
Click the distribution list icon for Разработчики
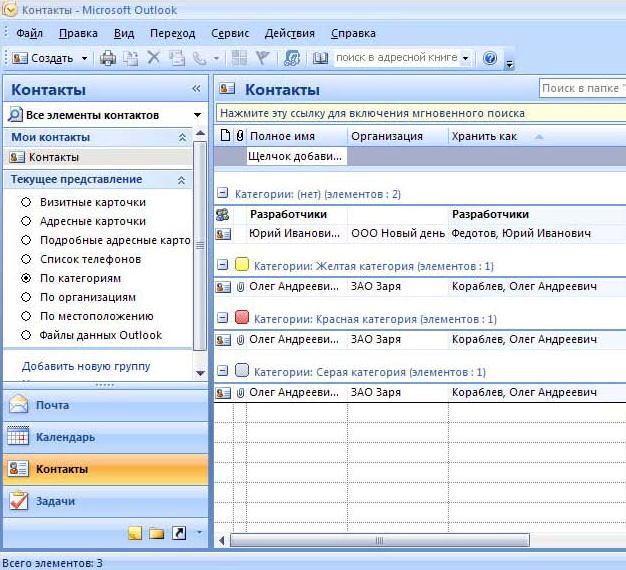tap(222, 215)
